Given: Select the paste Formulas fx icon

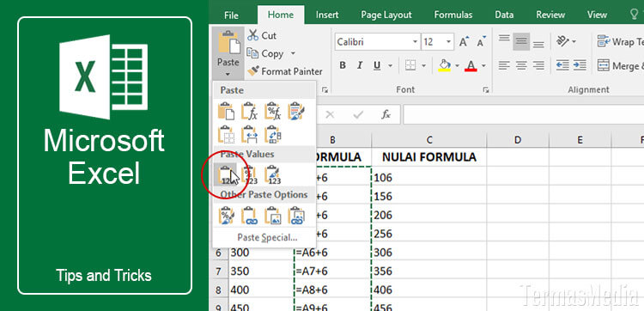Looking at the screenshot, I should tap(249, 111).
